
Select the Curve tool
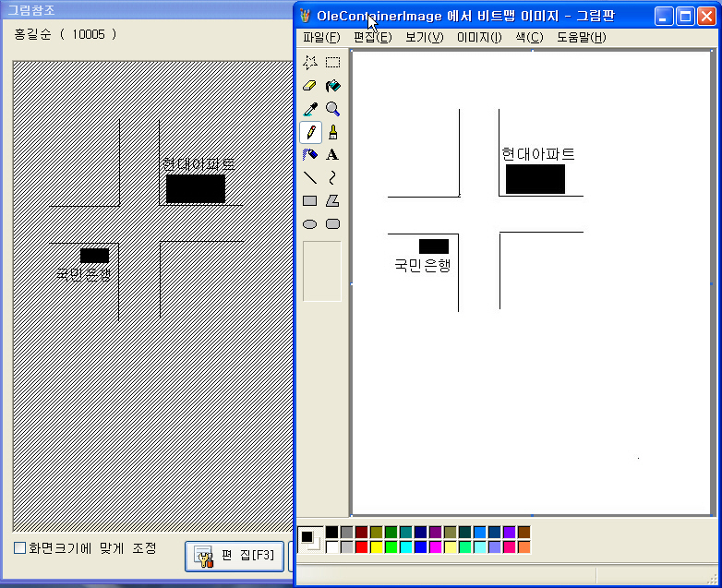coord(332,178)
